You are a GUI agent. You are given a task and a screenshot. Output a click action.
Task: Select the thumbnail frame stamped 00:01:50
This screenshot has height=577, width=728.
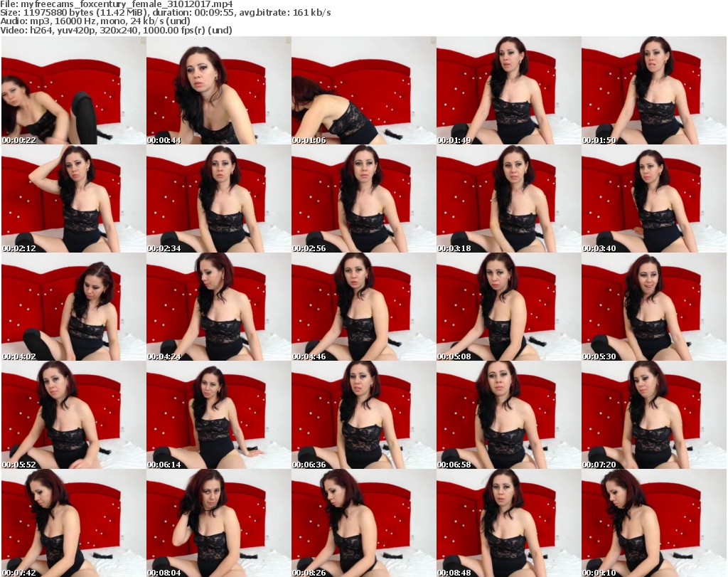coord(654,90)
